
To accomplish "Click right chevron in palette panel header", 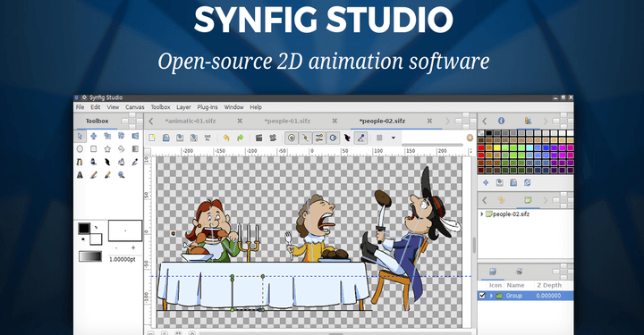I will (x=546, y=121).
